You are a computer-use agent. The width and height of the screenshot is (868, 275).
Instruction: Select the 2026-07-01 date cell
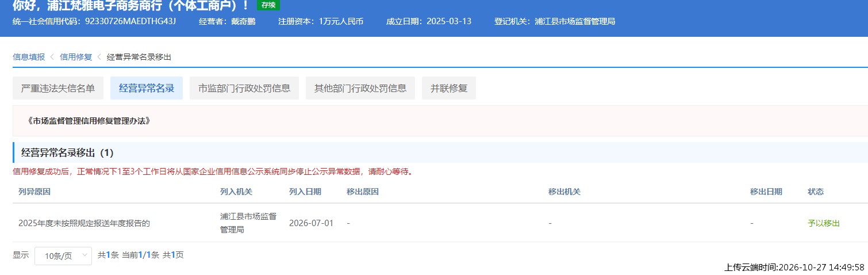pyautogui.click(x=311, y=223)
